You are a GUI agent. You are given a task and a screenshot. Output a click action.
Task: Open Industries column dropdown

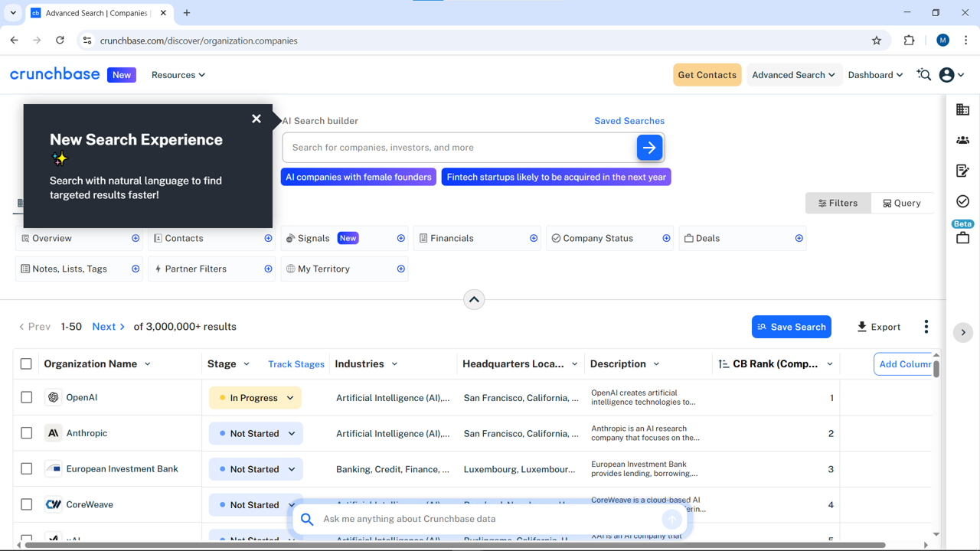pos(394,364)
